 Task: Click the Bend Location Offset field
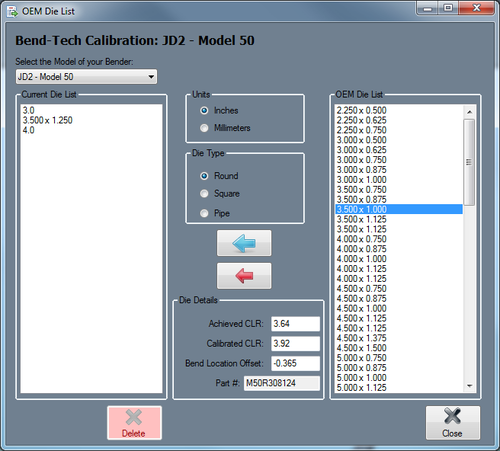pos(295,363)
